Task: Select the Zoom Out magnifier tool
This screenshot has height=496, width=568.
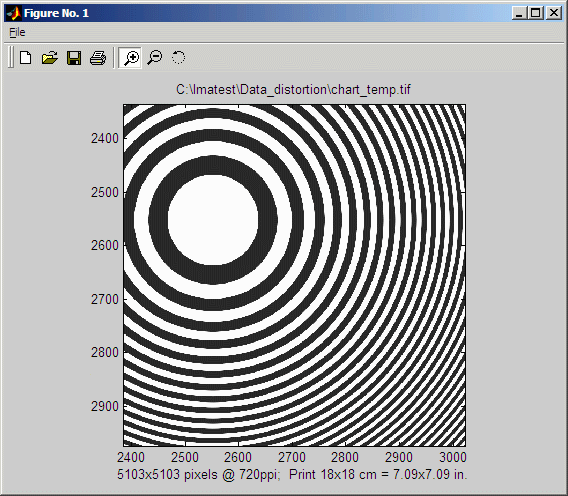Action: point(155,58)
